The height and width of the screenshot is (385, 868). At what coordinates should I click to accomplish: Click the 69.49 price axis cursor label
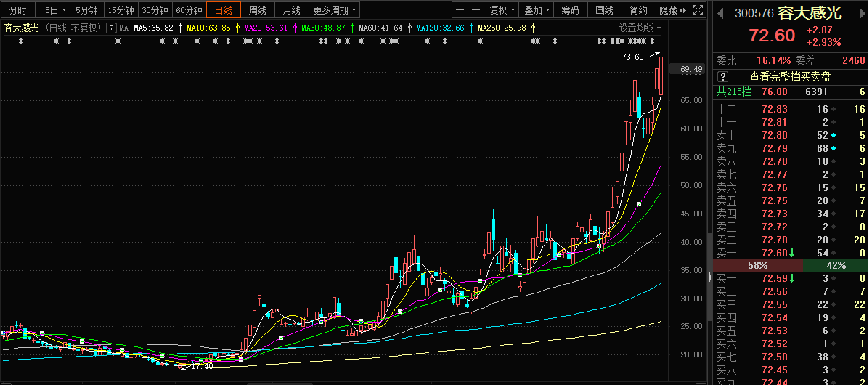687,69
